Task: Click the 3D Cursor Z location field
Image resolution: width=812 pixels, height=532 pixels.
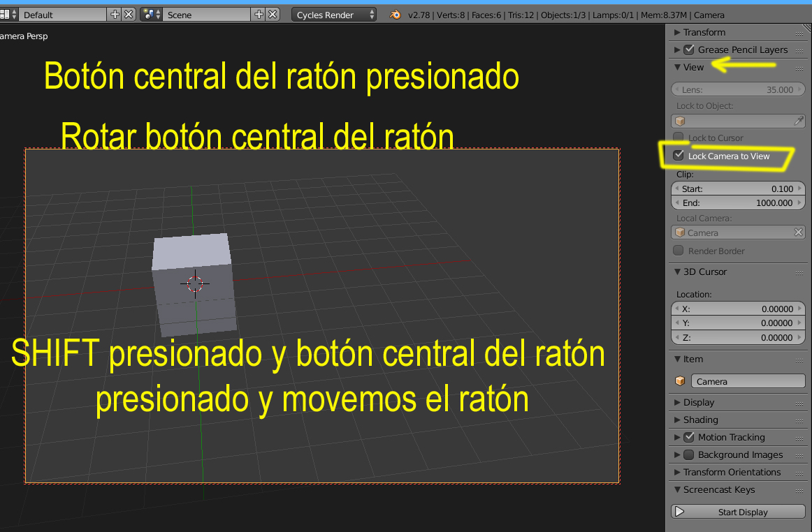Action: (738, 337)
